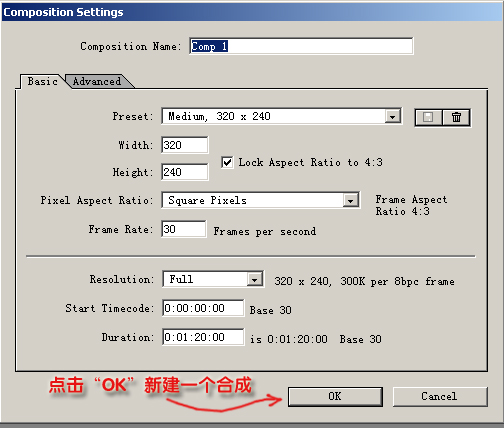Click the Full resolution value text
Viewport: 504px width, 428px height.
[x=181, y=279]
